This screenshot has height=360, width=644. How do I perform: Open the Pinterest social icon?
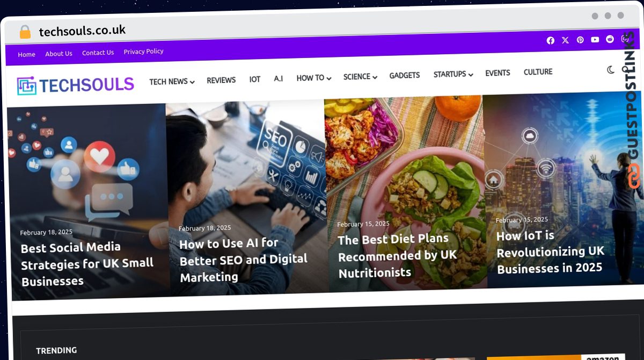(580, 40)
